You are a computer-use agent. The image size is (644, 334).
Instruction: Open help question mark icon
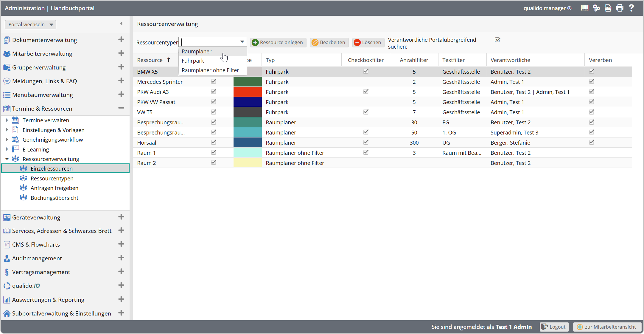pos(631,8)
